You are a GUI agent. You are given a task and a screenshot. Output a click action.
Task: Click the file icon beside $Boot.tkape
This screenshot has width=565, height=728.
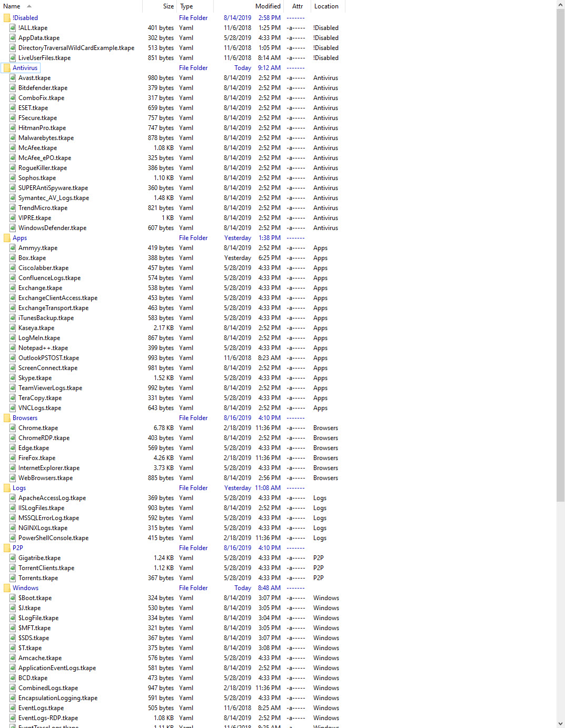(x=13, y=598)
